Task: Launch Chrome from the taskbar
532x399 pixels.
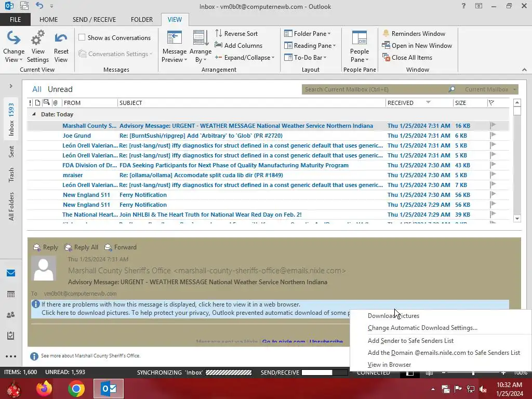Action: pyautogui.click(x=76, y=389)
